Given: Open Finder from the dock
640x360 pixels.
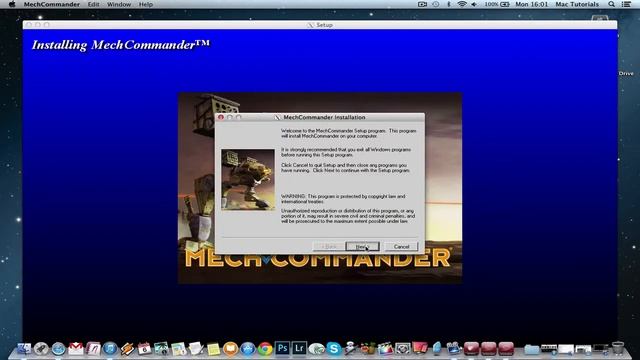Looking at the screenshot, I should pyautogui.click(x=24, y=349).
